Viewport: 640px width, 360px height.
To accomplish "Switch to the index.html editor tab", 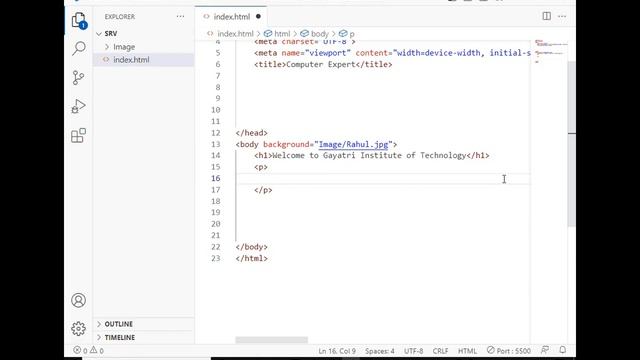I will point(231,17).
